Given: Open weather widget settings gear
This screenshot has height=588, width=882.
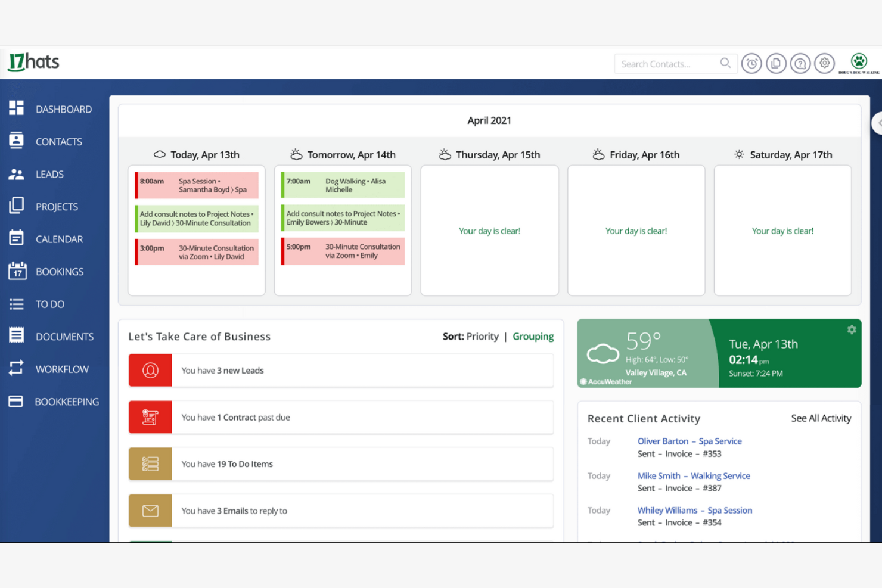Looking at the screenshot, I should pyautogui.click(x=852, y=329).
